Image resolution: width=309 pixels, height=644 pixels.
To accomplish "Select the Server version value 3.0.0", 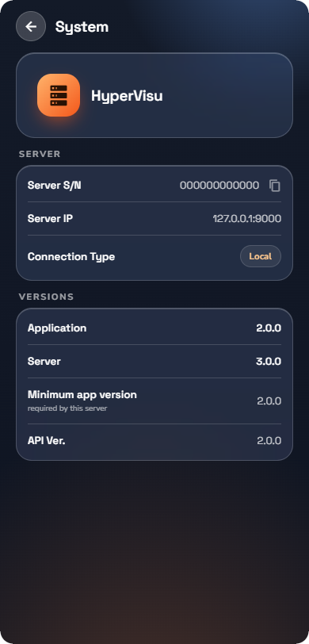I will pyautogui.click(x=269, y=362).
